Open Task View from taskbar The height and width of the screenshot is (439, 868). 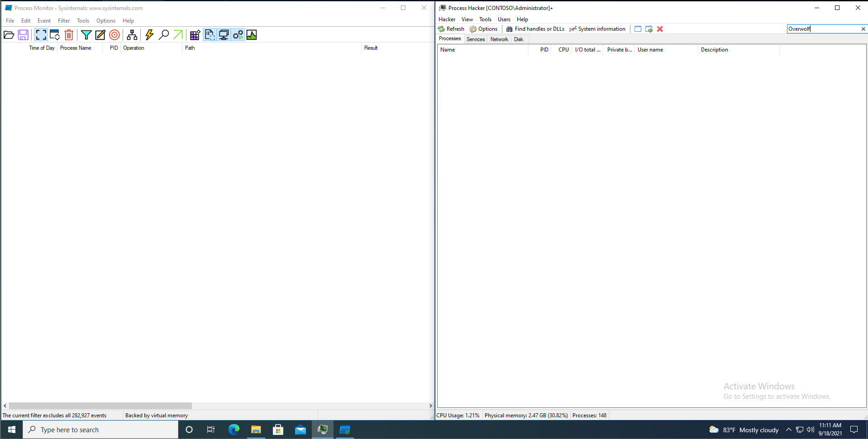(211, 430)
